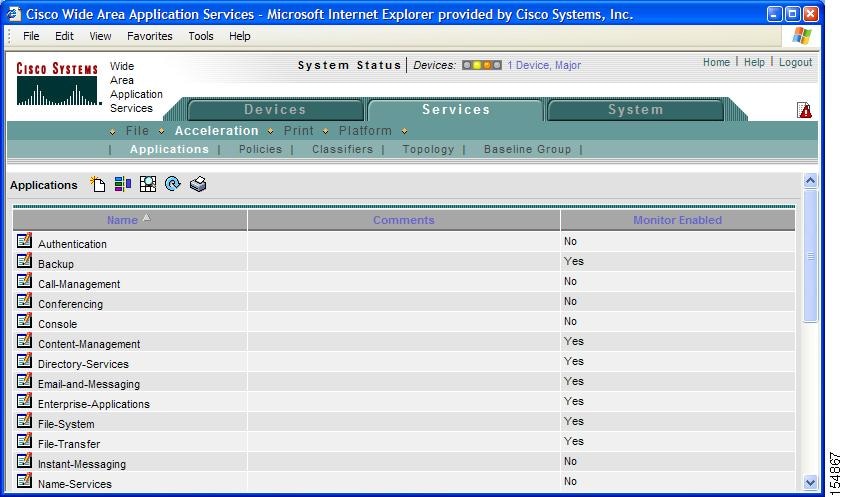841x497 pixels.
Task: Open the edit icon for Content-Management
Action: point(24,340)
